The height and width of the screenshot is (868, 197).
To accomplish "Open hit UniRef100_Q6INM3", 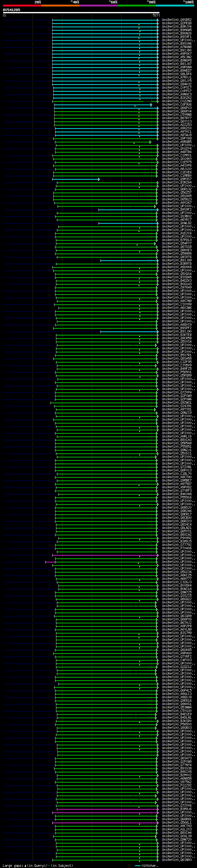I will [x=177, y=860].
